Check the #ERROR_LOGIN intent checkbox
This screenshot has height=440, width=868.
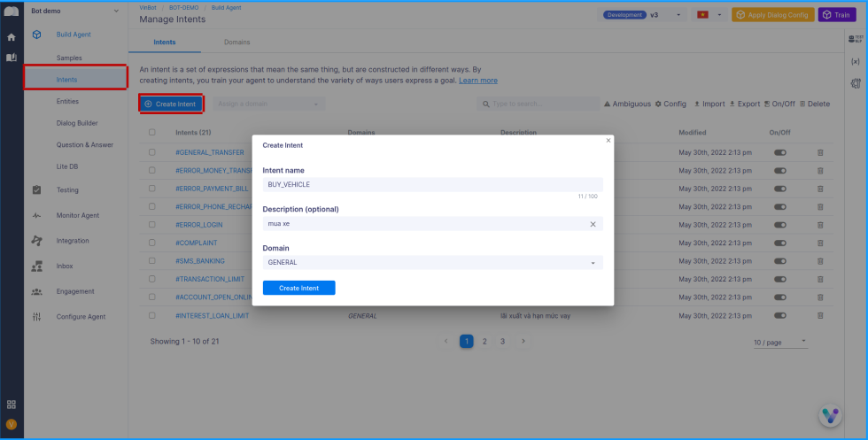pyautogui.click(x=152, y=225)
